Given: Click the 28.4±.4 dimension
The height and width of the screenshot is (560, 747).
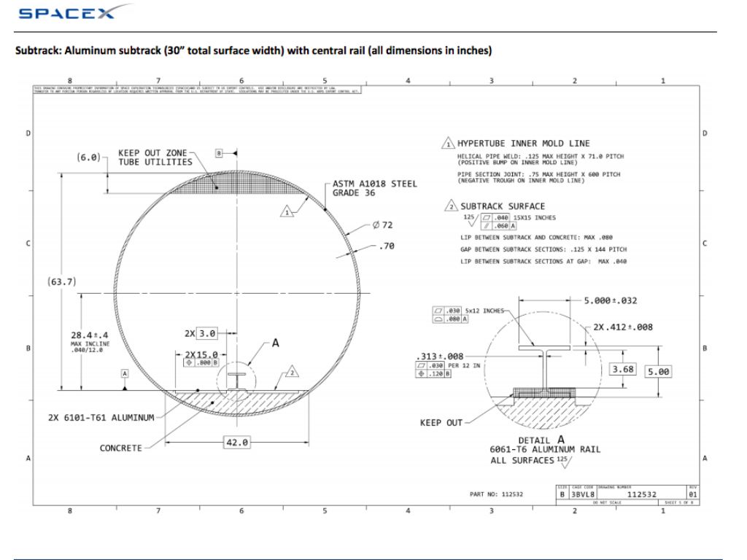Looking at the screenshot, I should (x=90, y=335).
